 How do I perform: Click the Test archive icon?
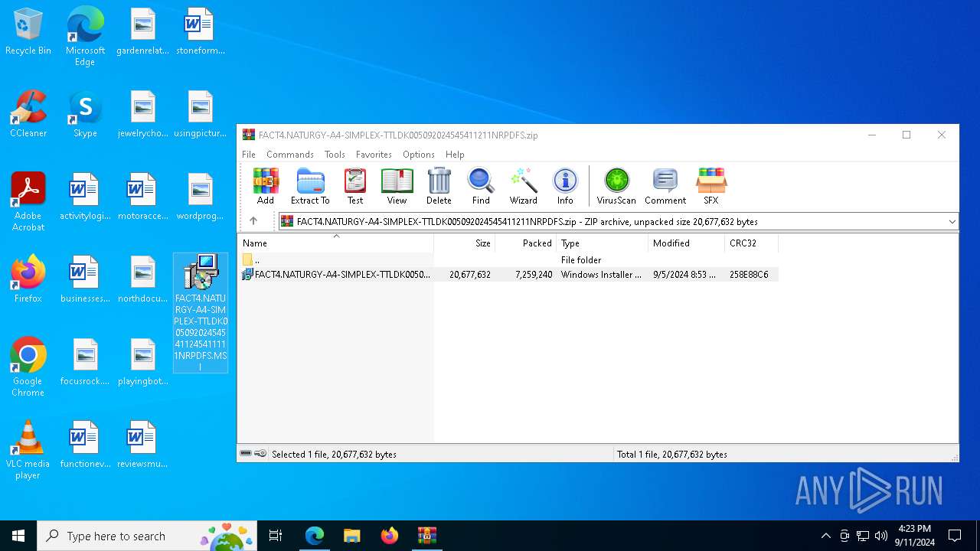[x=355, y=186]
